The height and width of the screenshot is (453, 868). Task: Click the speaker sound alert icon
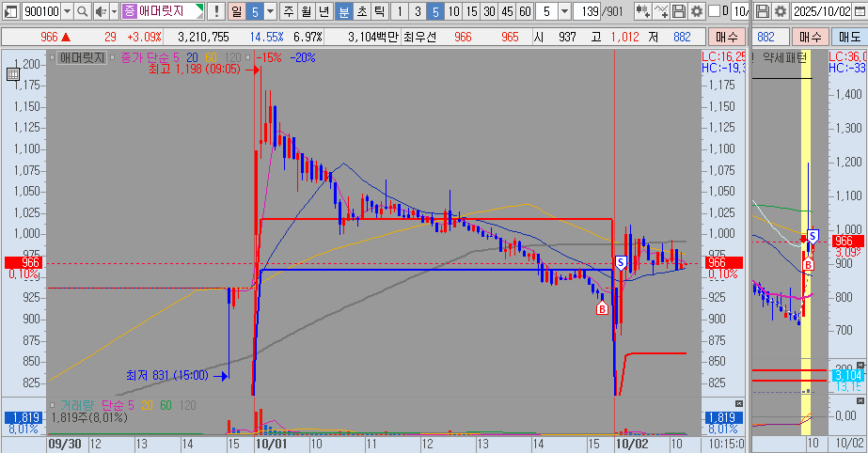click(101, 11)
